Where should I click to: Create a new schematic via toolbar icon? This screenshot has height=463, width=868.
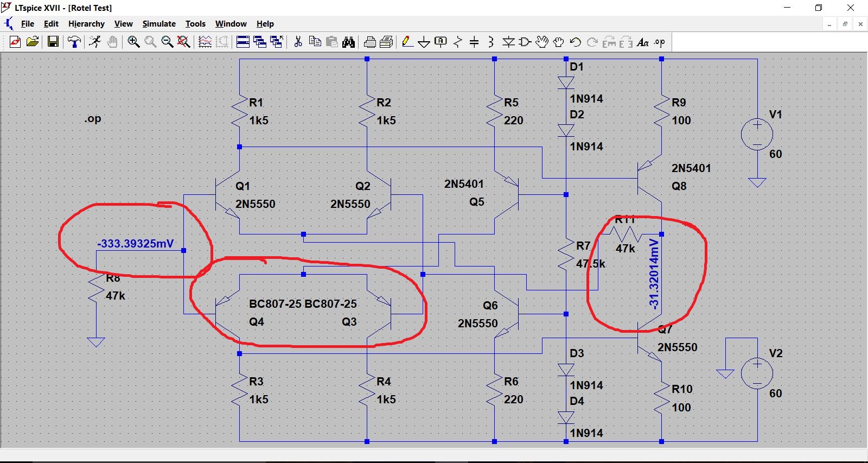15,42
